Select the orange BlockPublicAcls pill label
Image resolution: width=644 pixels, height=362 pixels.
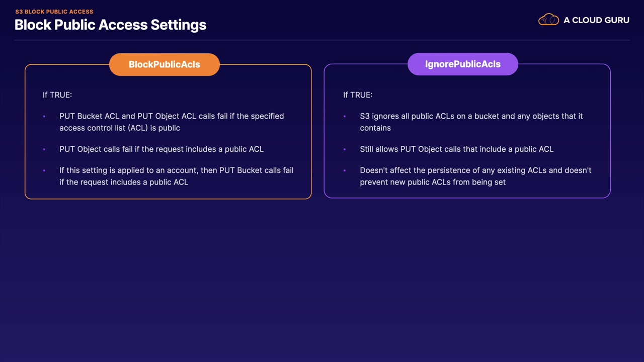165,64
